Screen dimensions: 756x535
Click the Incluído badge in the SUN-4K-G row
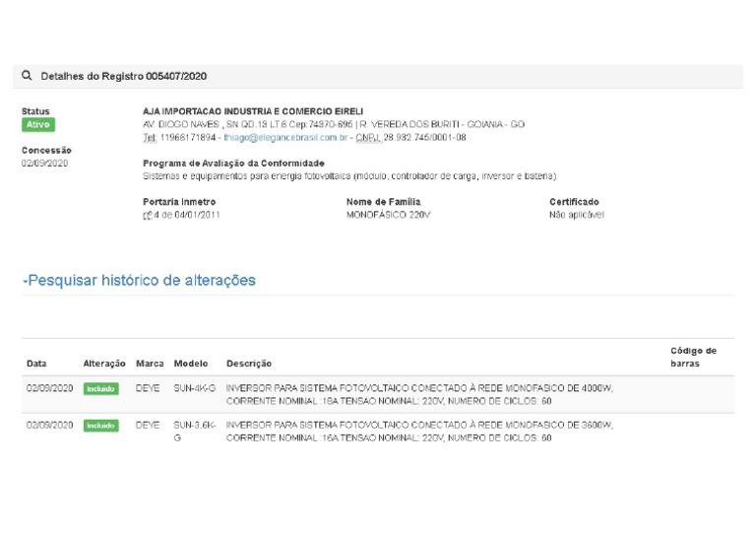100,388
